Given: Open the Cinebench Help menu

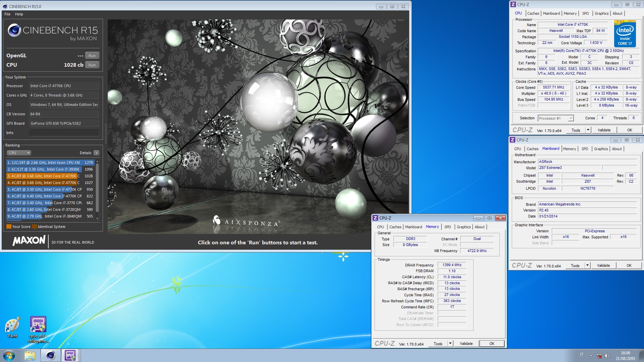Looking at the screenshot, I should pyautogui.click(x=19, y=14).
